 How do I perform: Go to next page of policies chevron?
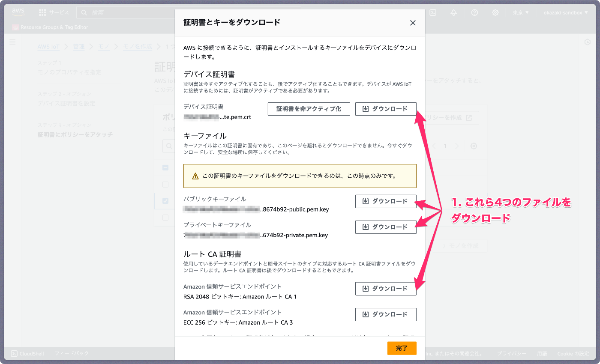[457, 146]
